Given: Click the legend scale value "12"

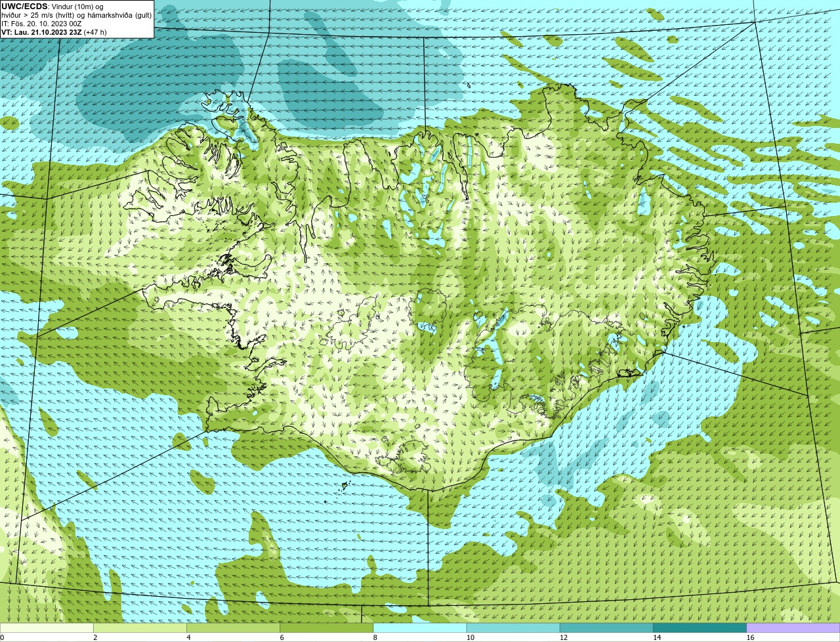Looking at the screenshot, I should click(563, 637).
